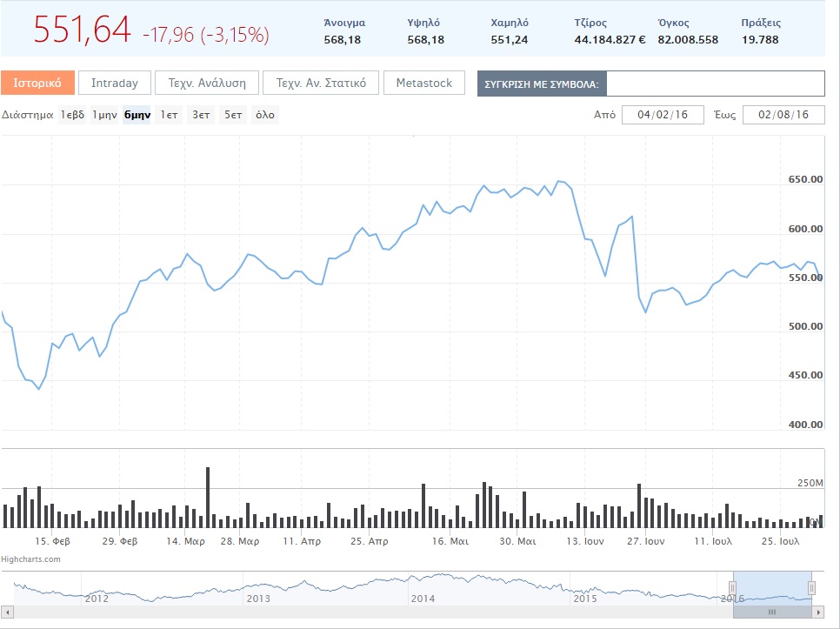Open the Ιστορικό tab

click(x=37, y=84)
